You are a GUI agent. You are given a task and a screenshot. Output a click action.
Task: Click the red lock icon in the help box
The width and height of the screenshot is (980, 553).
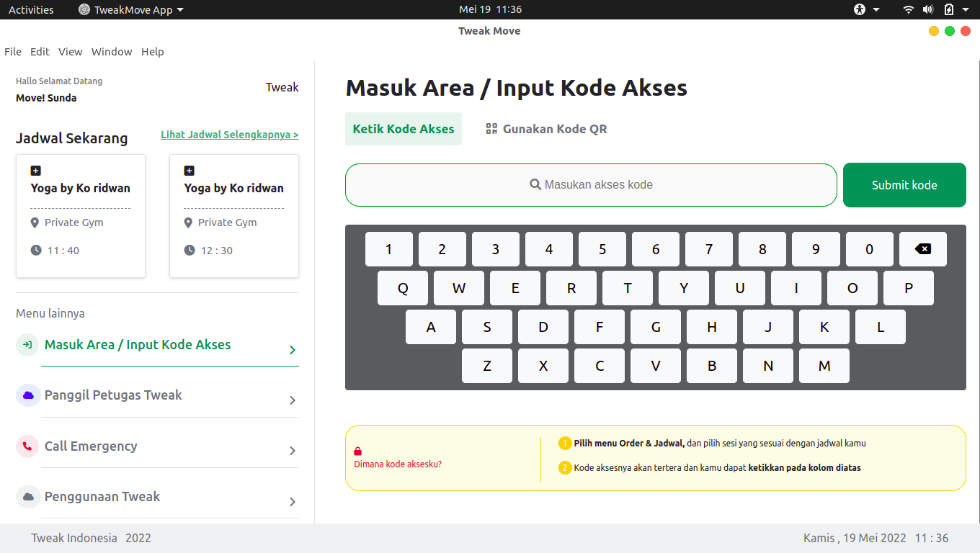click(x=358, y=451)
